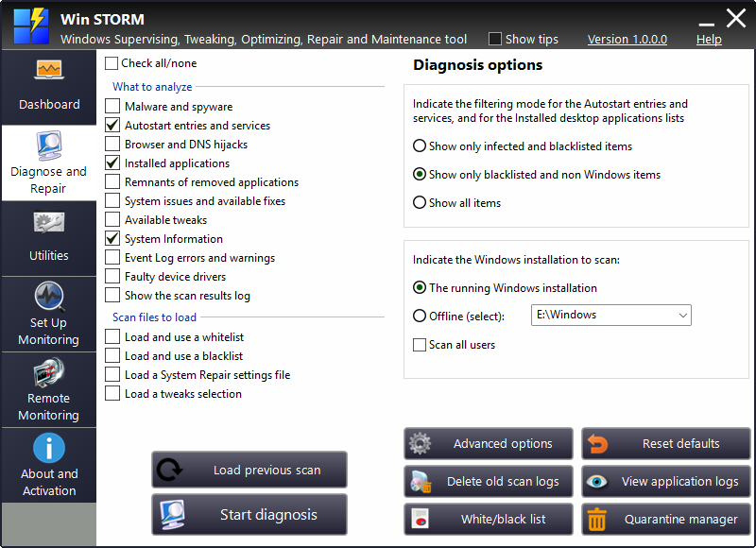756x548 pixels.
Task: Tick Faulty device drivers checkbox
Action: 112,276
